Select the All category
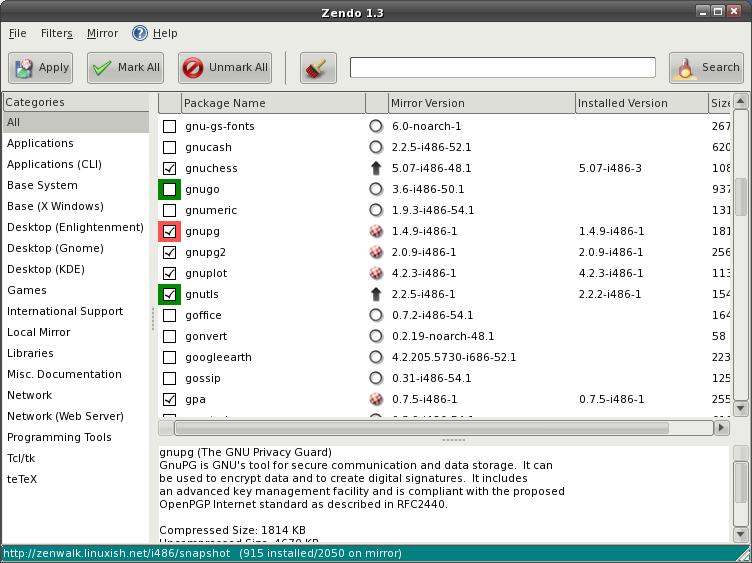Screen dimensions: 752x563 (x=76, y=122)
